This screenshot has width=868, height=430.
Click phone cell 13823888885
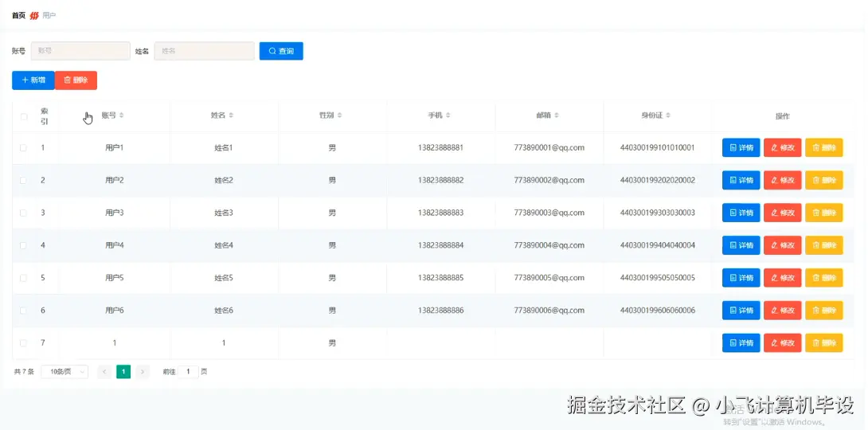[x=440, y=278]
